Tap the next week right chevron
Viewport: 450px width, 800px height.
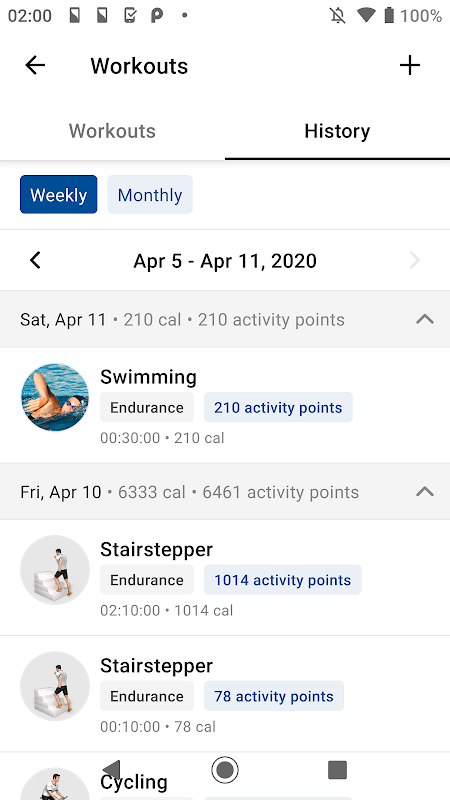pos(415,261)
